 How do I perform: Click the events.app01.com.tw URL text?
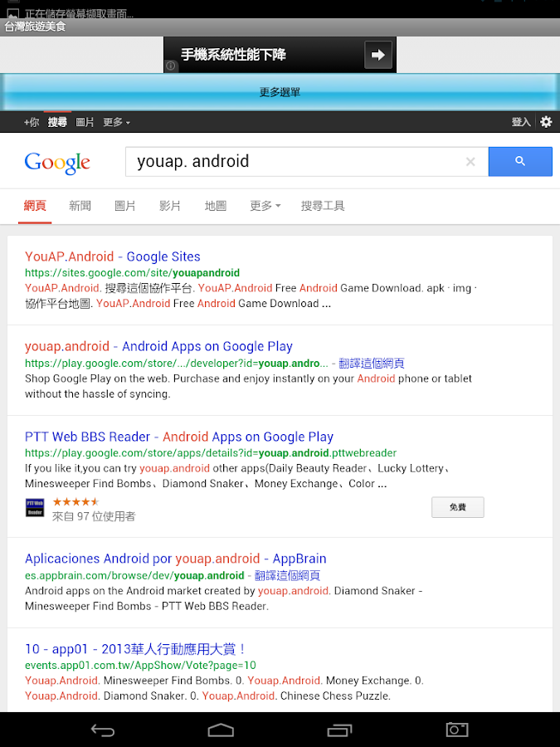tap(140, 665)
